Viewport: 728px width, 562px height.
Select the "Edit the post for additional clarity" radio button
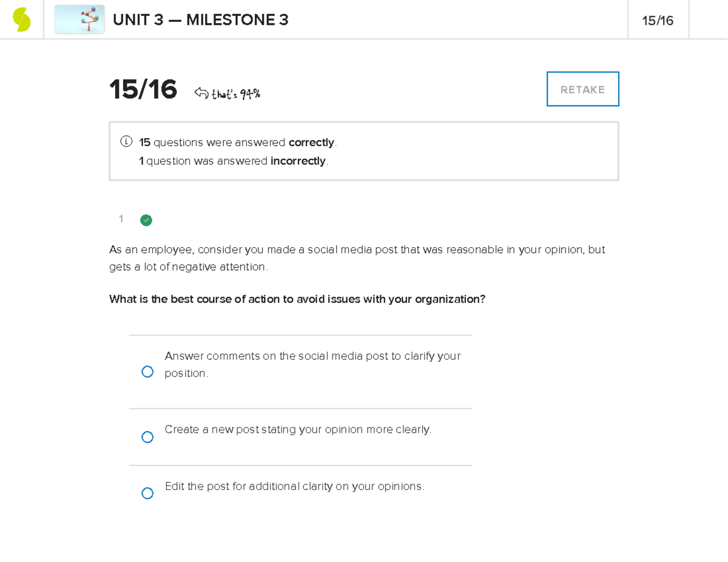tap(147, 493)
